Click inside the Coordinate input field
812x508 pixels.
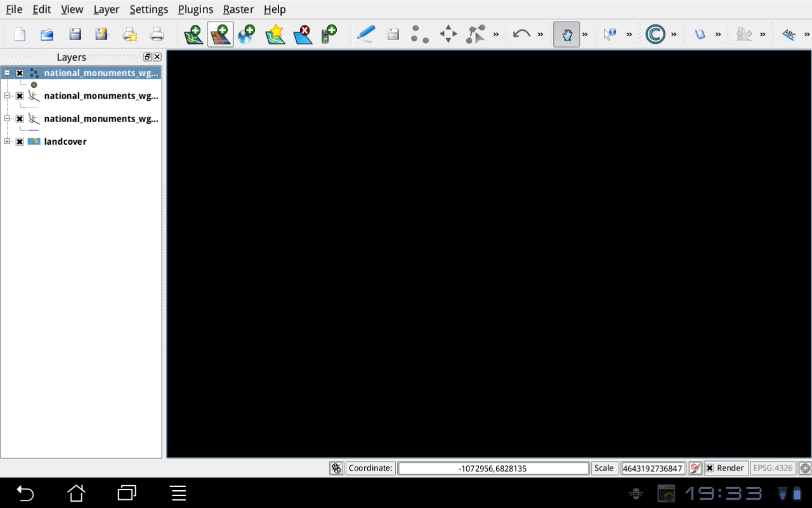click(493, 468)
